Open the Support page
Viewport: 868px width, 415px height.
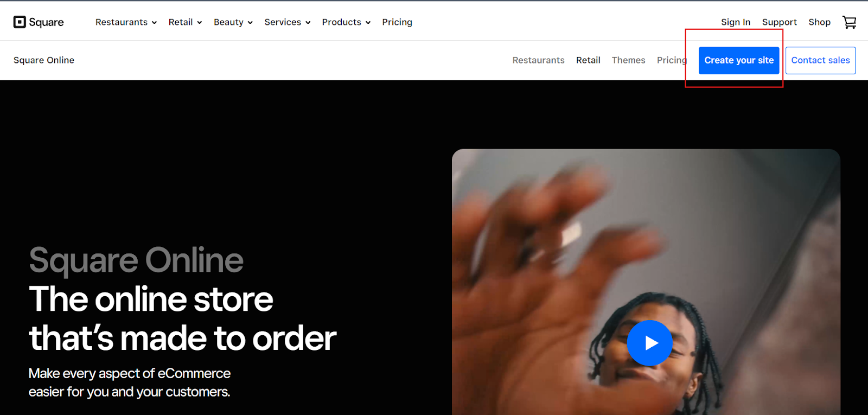point(780,22)
